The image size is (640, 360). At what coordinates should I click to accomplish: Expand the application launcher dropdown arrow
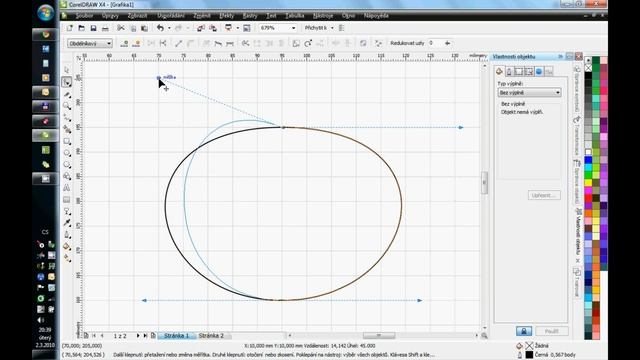pos(237,28)
